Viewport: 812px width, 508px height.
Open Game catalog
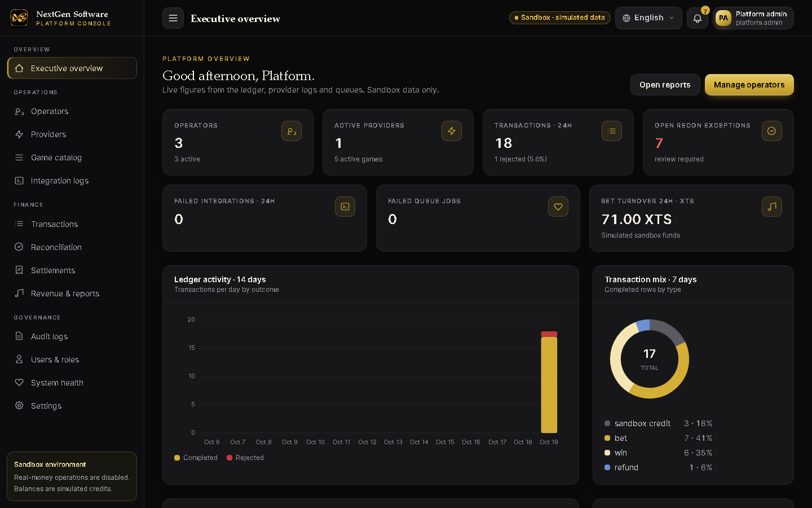[72, 157]
